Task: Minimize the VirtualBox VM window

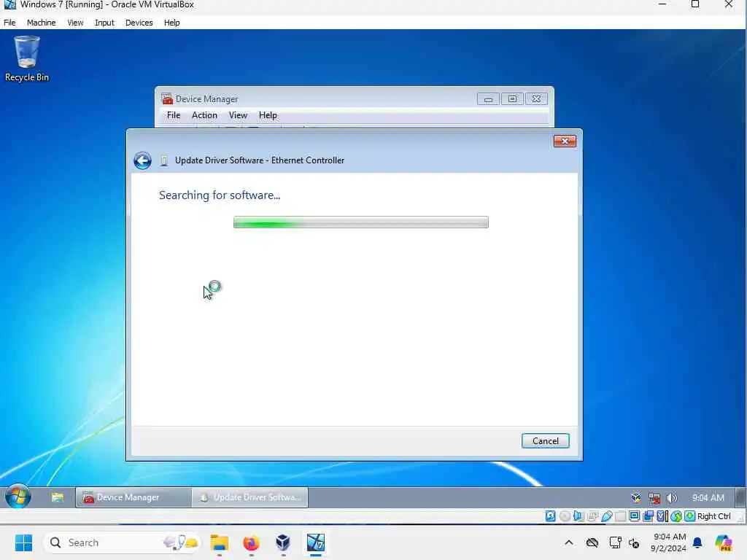Action: [x=662, y=4]
